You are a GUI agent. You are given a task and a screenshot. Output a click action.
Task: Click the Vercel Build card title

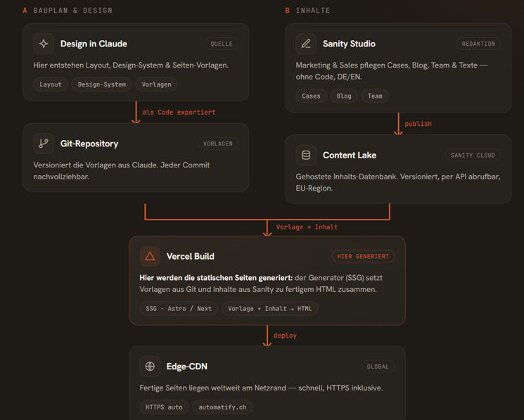(190, 256)
